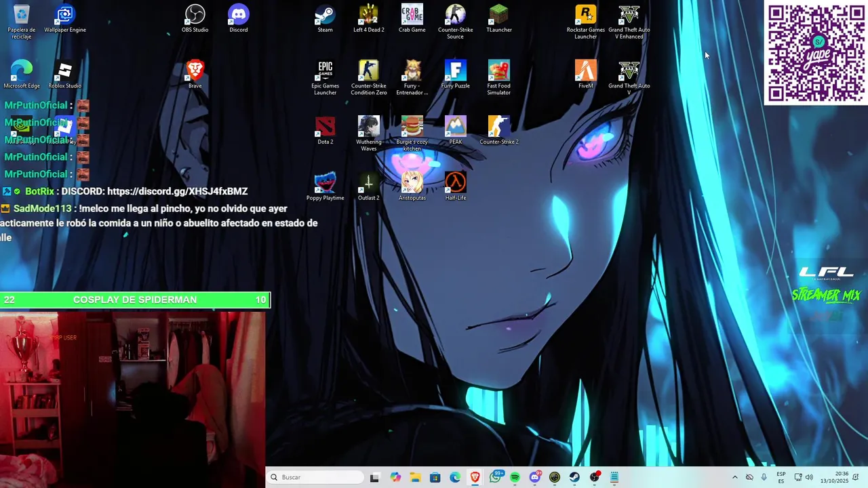Click the COSPLAY DE SPIDERMAN goal bar
Viewport: 868px width, 488px height.
(135, 300)
